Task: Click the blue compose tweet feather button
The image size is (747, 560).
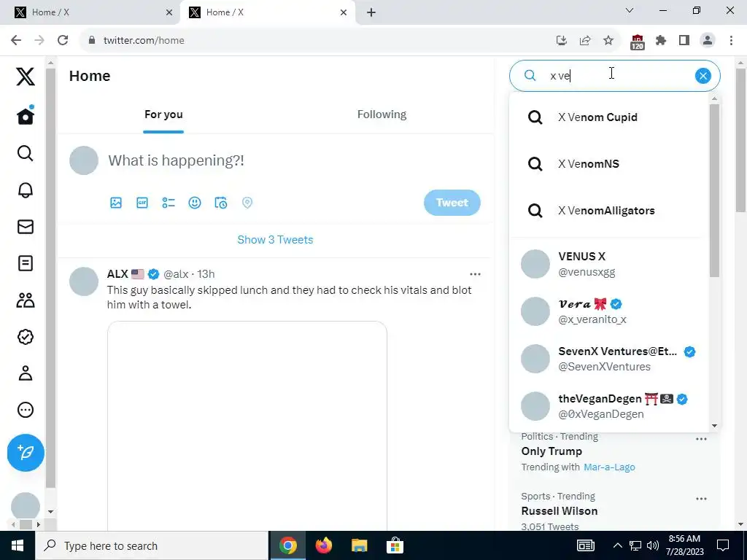Action: click(x=26, y=452)
